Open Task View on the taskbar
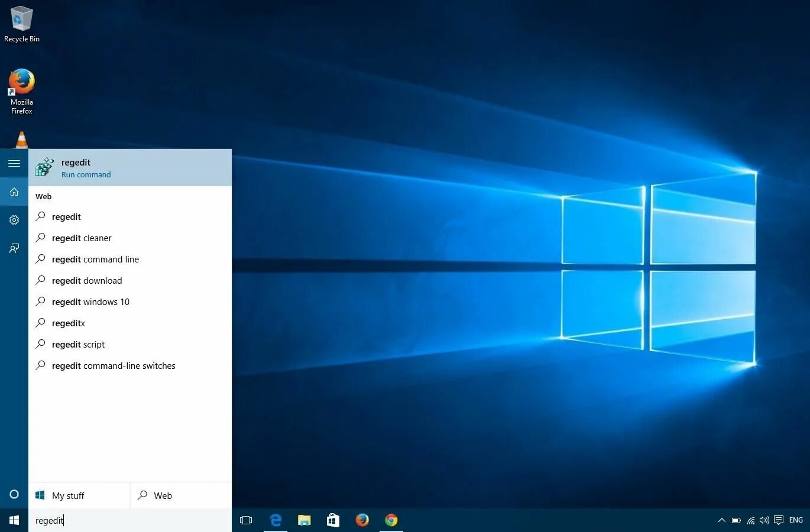This screenshot has height=532, width=810. point(246,520)
